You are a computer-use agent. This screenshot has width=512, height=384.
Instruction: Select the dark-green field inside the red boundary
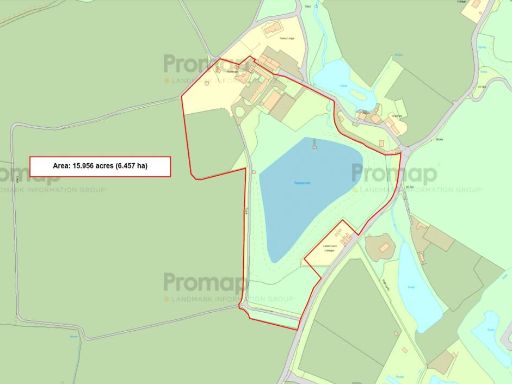214,143
